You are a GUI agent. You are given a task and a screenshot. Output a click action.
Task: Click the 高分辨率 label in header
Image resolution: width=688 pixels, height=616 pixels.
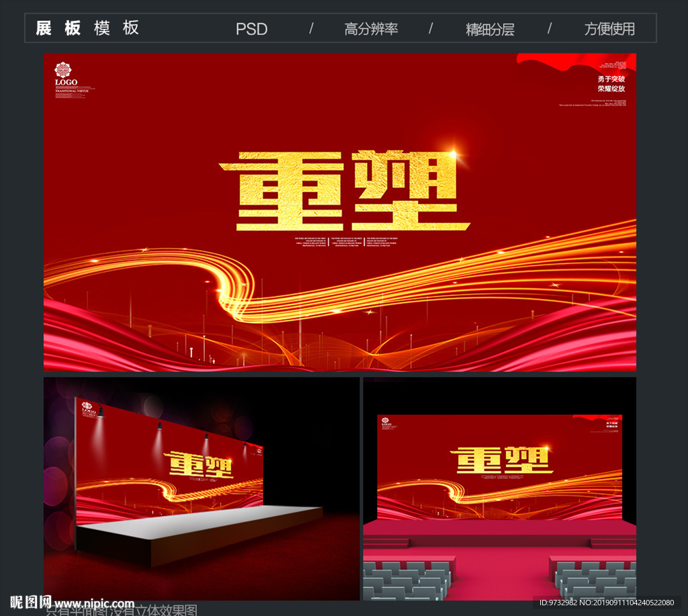point(371,29)
